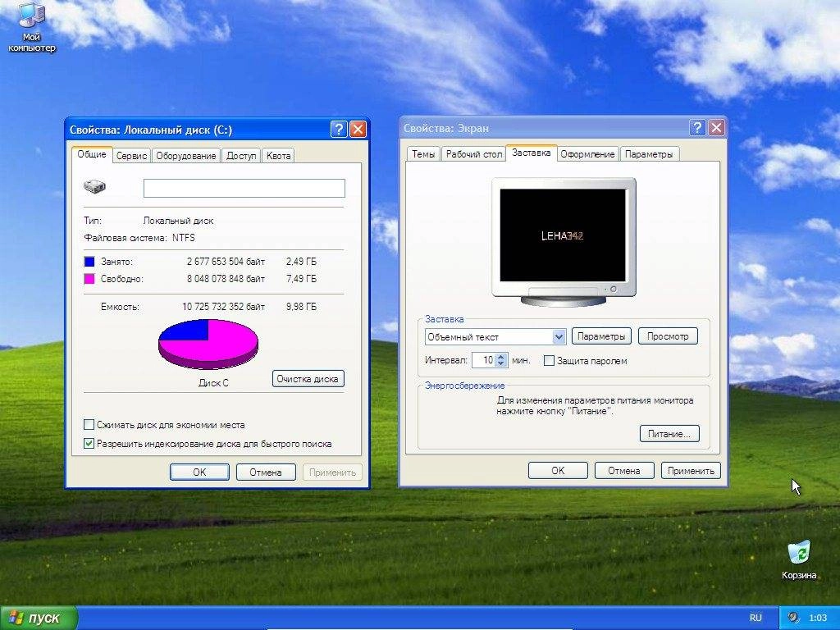Screen dimensions: 840x630
Task: Open the Recycle Bin (Корзина) icon
Action: coord(799,560)
